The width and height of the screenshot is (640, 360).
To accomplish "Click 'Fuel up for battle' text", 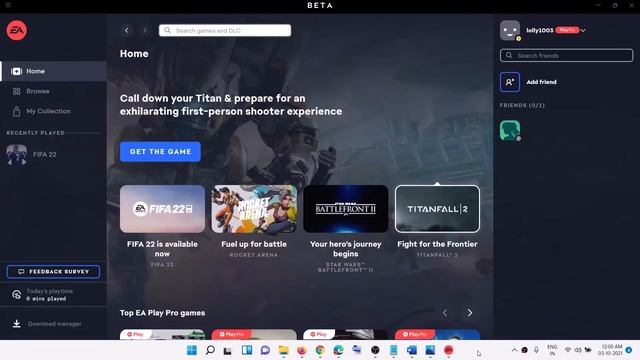I will (254, 244).
